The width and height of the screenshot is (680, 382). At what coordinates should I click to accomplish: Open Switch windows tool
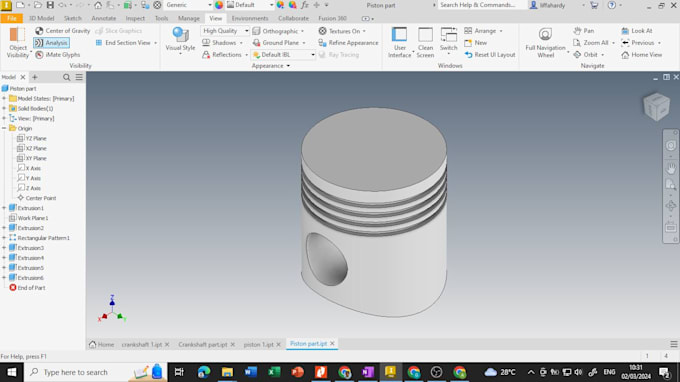[x=448, y=40]
